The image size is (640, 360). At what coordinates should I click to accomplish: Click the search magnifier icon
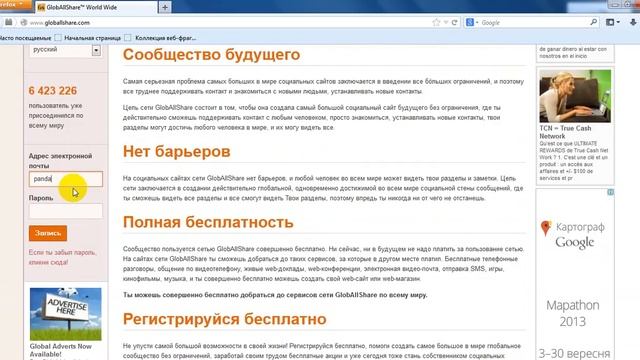point(593,22)
